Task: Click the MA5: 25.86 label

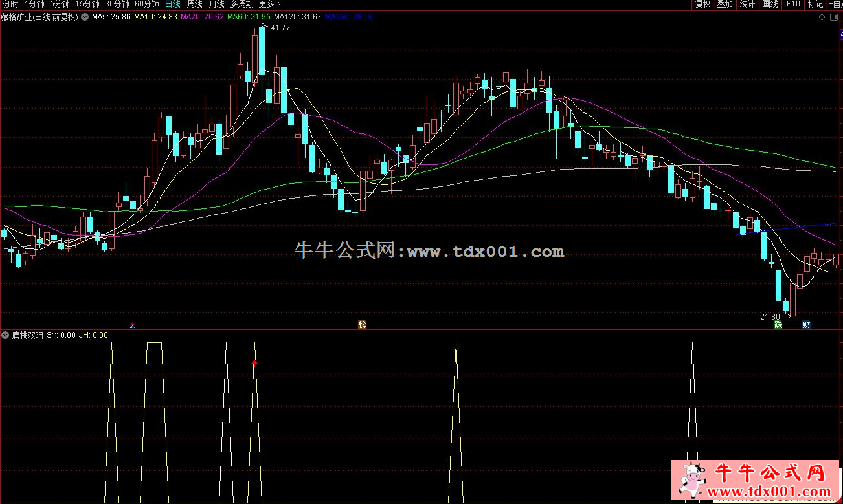Action: pyautogui.click(x=112, y=17)
